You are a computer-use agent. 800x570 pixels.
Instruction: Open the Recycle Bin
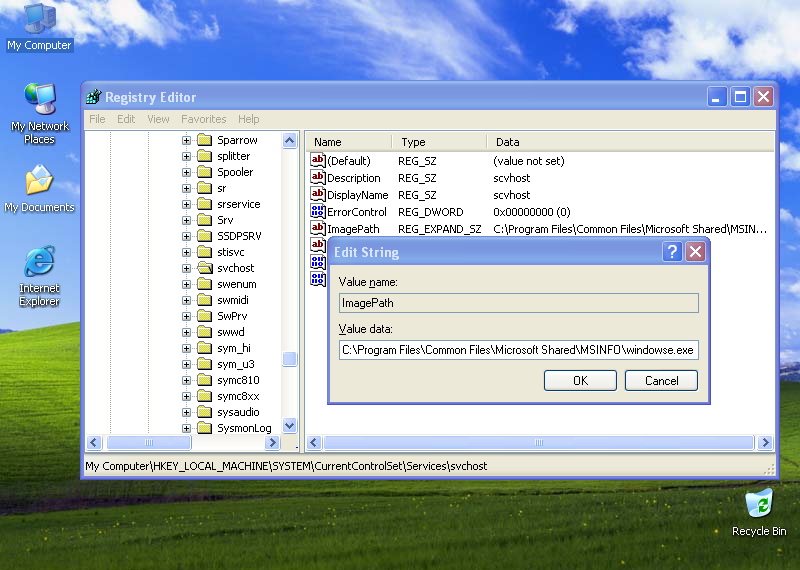[759, 513]
